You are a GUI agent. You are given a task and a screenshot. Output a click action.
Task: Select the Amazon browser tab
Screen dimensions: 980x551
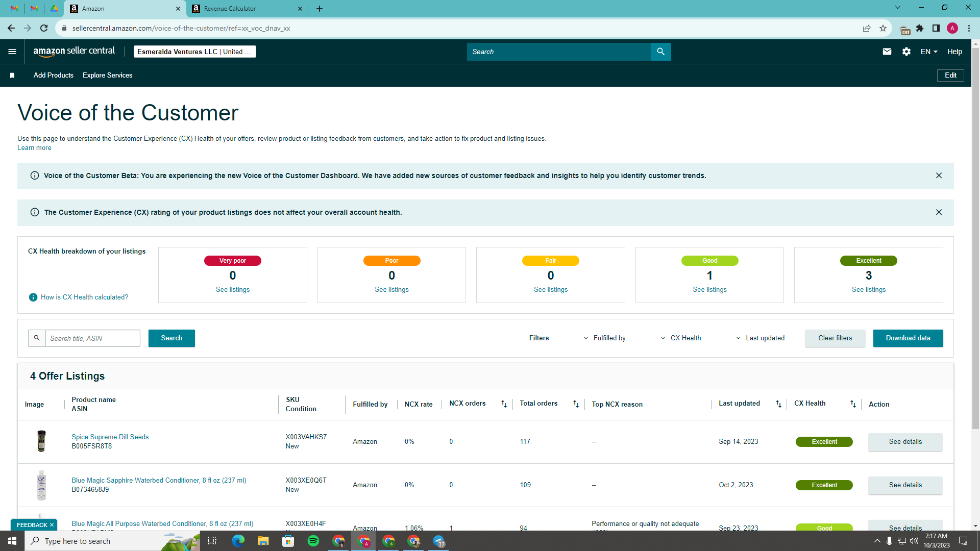(126, 9)
